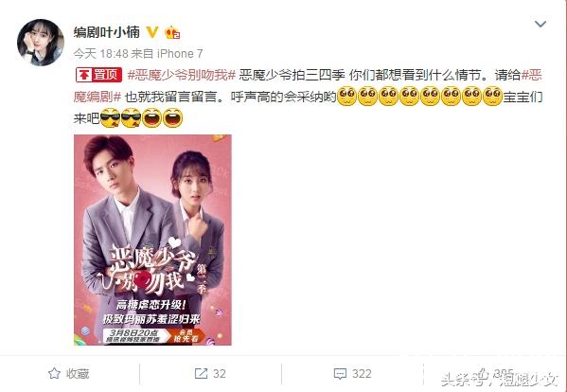Screen dimensions: 567x392
Task: Click the membership crown badge icon
Action: pyautogui.click(x=172, y=33)
